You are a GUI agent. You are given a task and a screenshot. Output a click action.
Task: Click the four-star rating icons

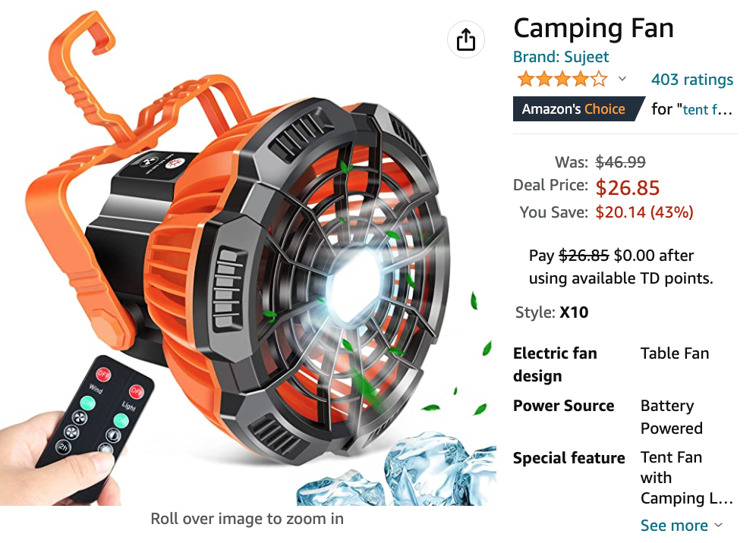click(x=562, y=79)
